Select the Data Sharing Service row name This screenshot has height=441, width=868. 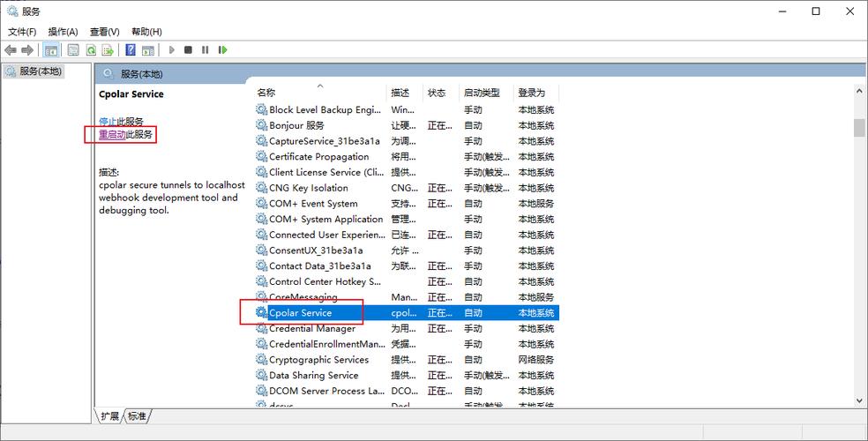pyautogui.click(x=313, y=375)
